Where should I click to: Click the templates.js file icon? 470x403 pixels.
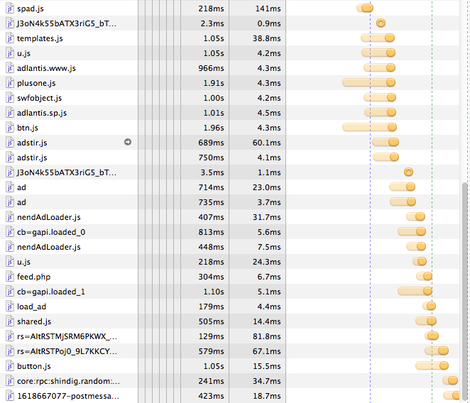point(10,38)
